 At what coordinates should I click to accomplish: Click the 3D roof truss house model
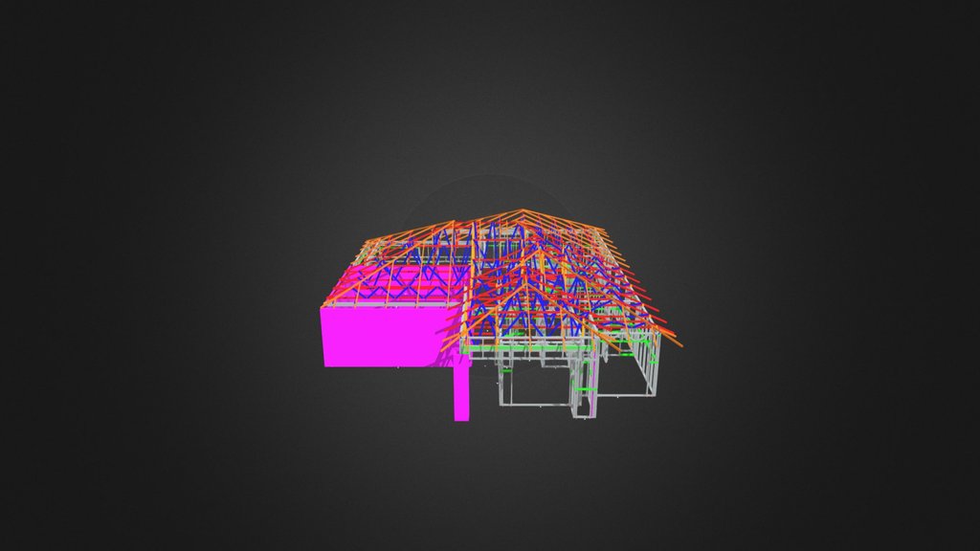tap(500, 315)
